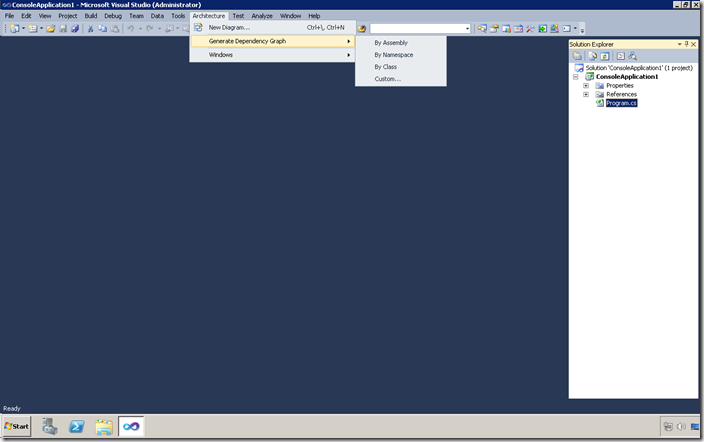The height and width of the screenshot is (442, 704).
Task: Choose By Assembly dependency graph option
Action: (x=390, y=43)
